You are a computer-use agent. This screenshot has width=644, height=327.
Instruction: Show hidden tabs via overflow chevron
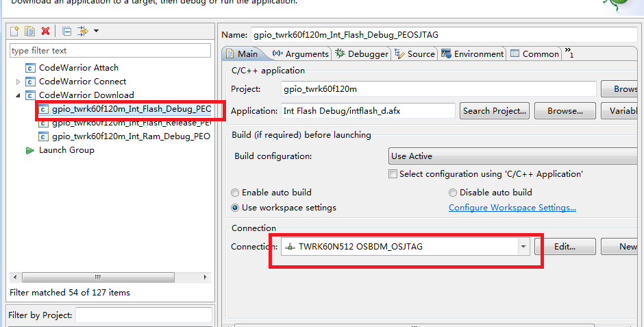(x=569, y=52)
